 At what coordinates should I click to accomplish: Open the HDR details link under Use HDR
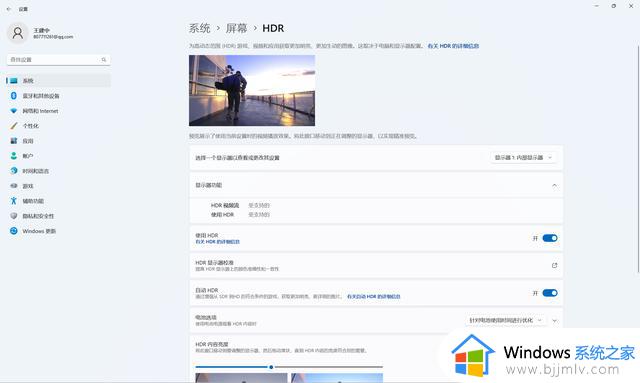pyautogui.click(x=218, y=242)
